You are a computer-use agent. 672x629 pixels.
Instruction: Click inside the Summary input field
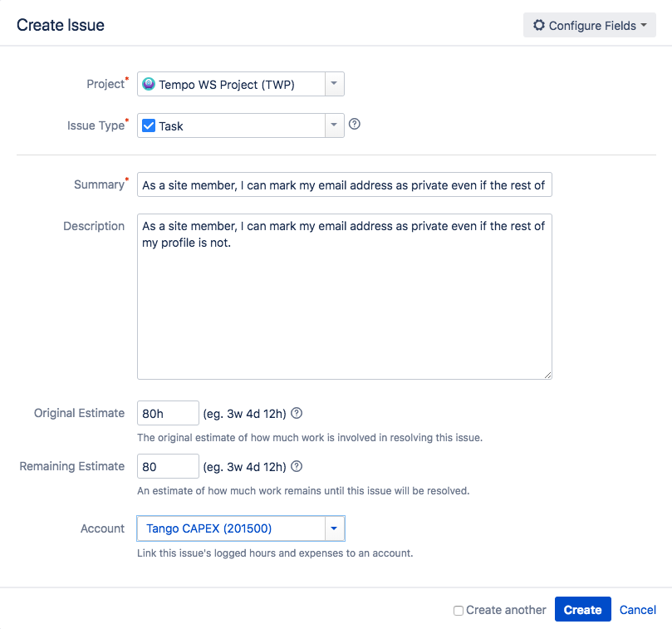345,184
